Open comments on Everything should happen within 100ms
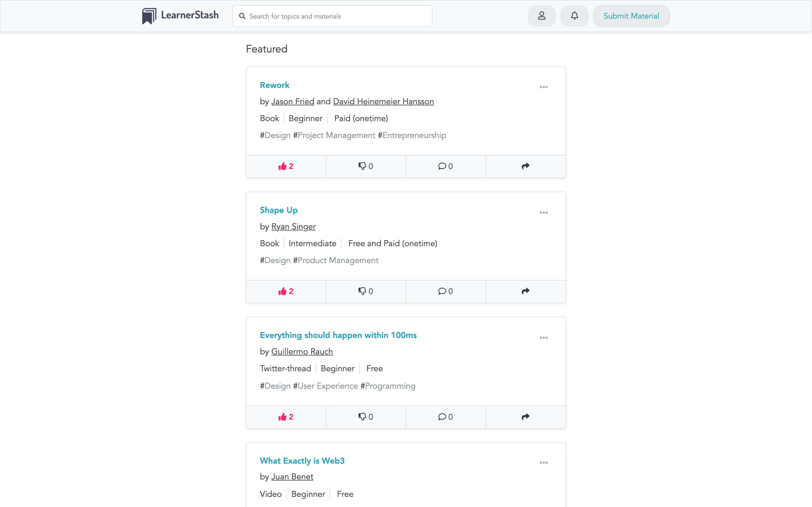 [445, 417]
